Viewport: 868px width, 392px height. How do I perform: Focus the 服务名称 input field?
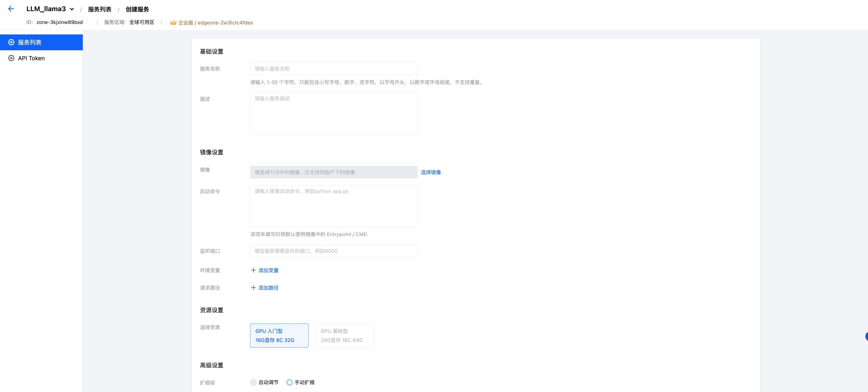pyautogui.click(x=333, y=68)
